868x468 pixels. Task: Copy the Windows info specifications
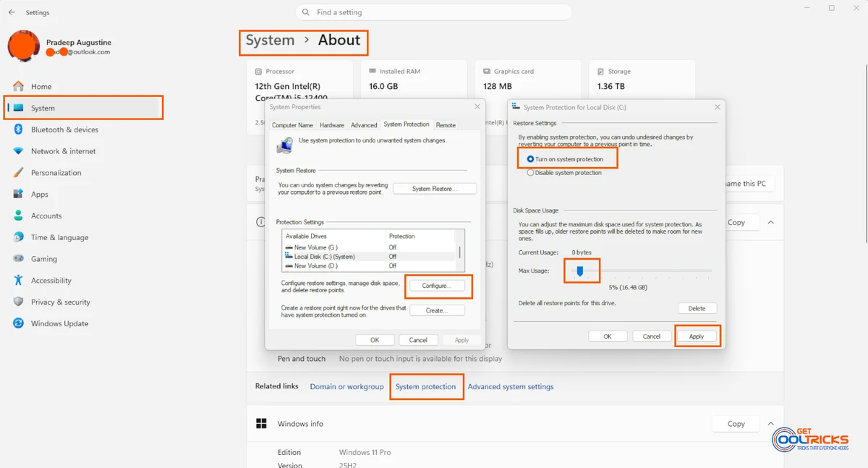[x=736, y=424]
